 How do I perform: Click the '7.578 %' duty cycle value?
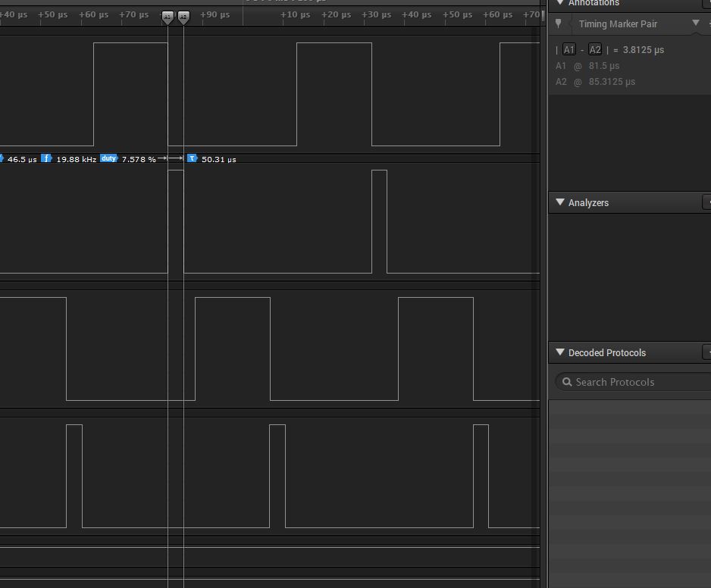(139, 159)
